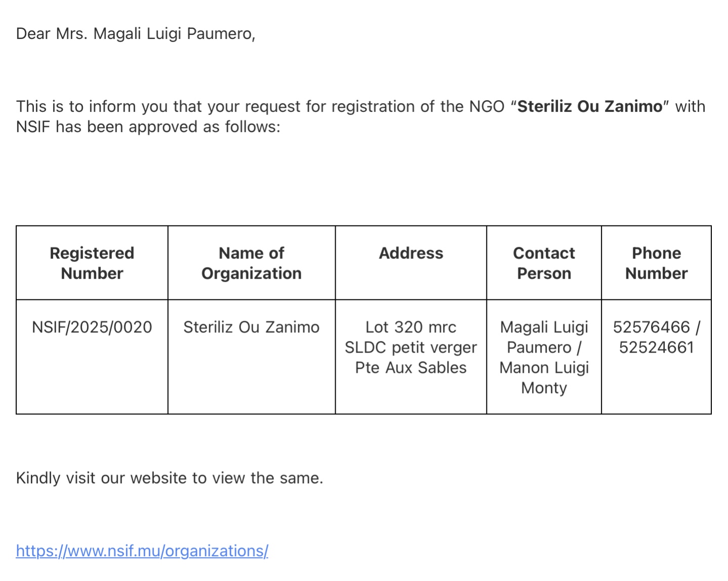Click the Steriliz Ou Zanimo table cell
This screenshot has height=581, width=728.
tap(251, 327)
